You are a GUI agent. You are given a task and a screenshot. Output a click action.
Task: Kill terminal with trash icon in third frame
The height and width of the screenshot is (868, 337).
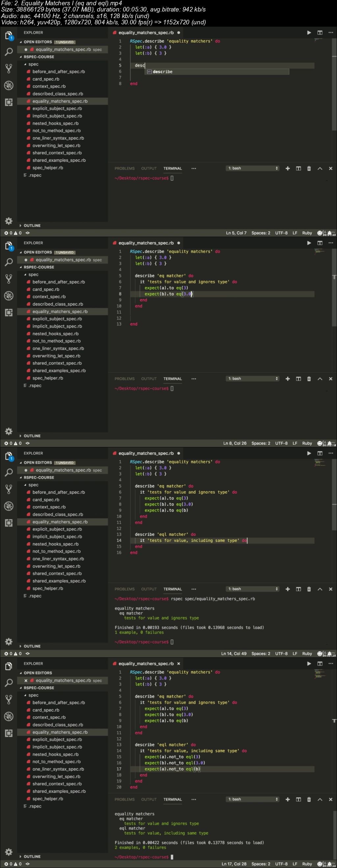(309, 589)
